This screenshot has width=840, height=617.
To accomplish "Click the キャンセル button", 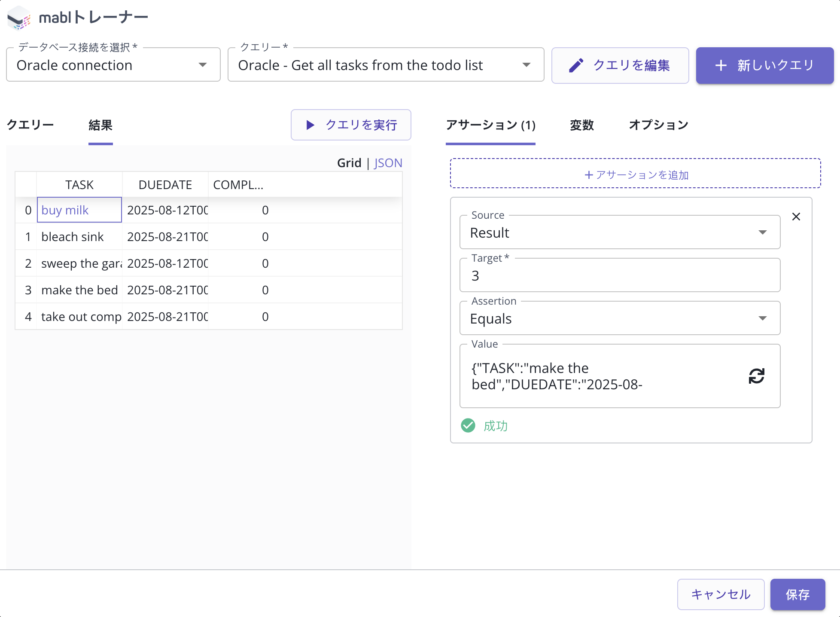I will point(720,594).
